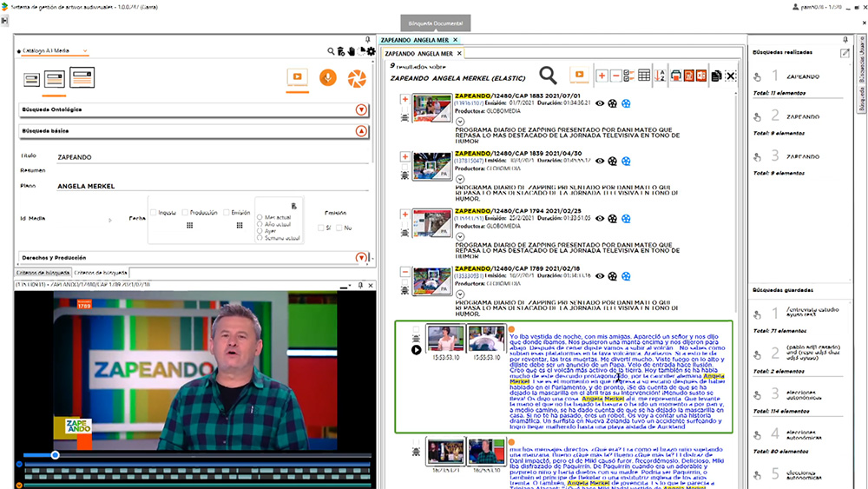Open the ZAPEANDO CAP 1883 2021/07/01 title
The width and height of the screenshot is (868, 489).
tap(517, 96)
